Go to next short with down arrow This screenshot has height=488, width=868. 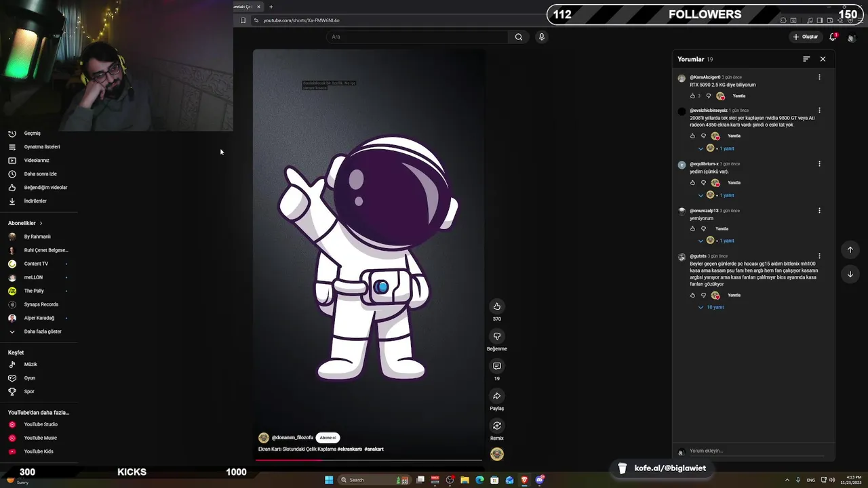(850, 274)
